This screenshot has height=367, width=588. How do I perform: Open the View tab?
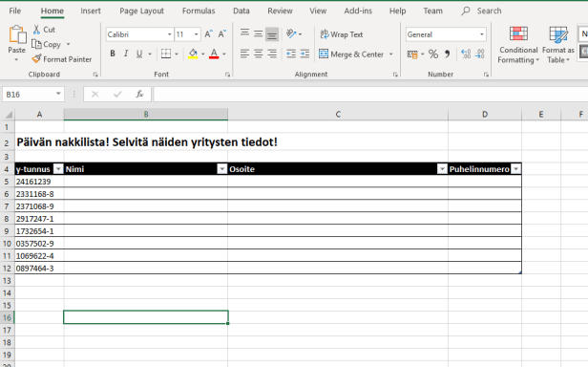click(x=318, y=11)
